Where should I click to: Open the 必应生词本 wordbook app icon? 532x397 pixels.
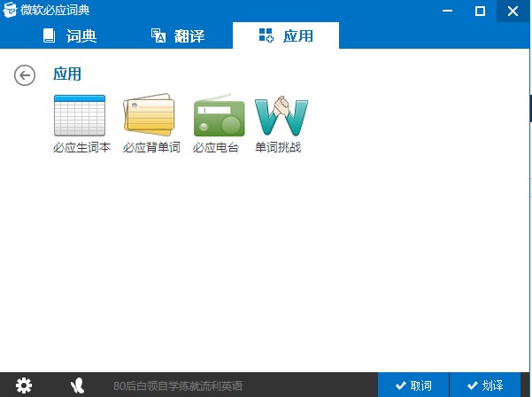[x=80, y=115]
